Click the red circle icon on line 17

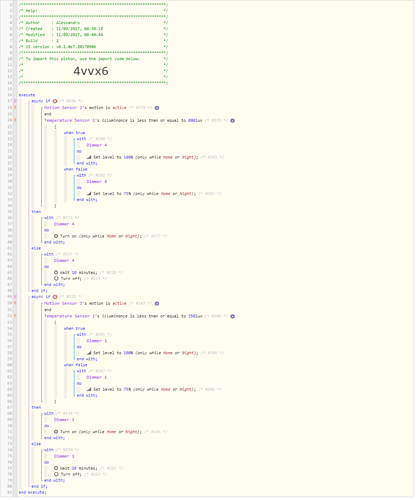(55, 101)
